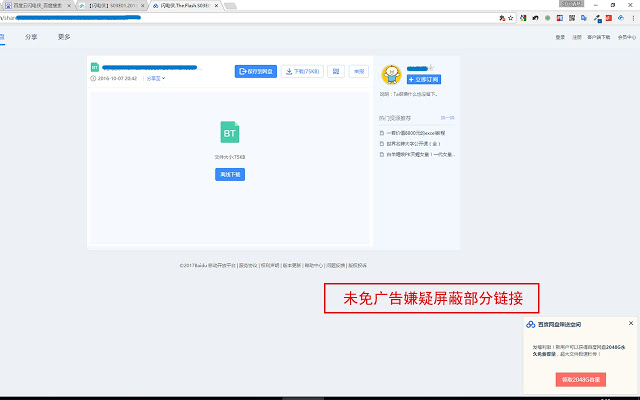Click the 举报 report button
Screen dimensions: 640x400
tap(359, 71)
